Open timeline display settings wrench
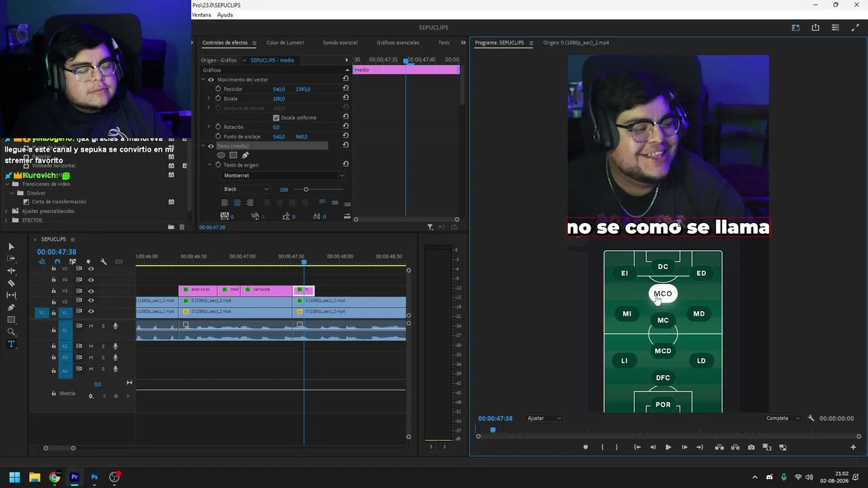This screenshot has width=868, height=488. click(103, 262)
